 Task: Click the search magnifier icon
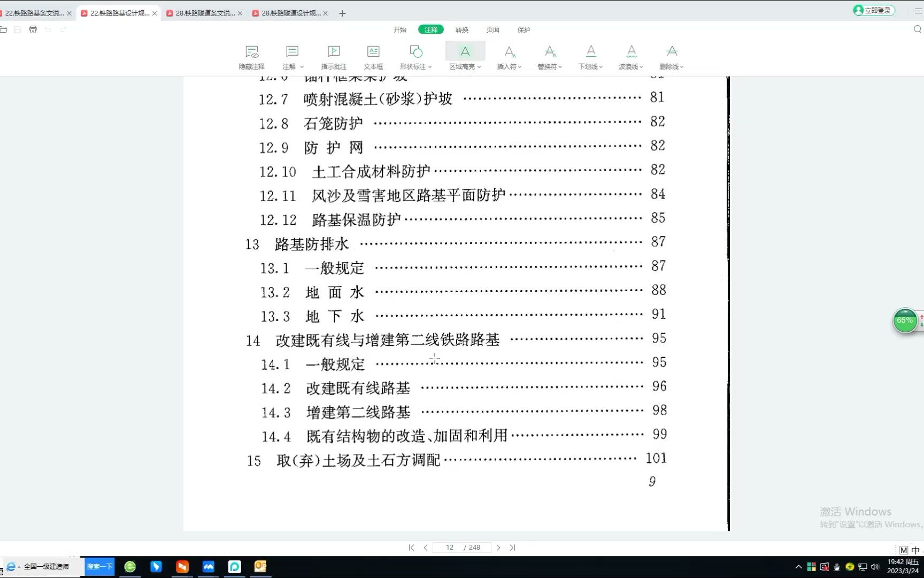click(x=918, y=29)
